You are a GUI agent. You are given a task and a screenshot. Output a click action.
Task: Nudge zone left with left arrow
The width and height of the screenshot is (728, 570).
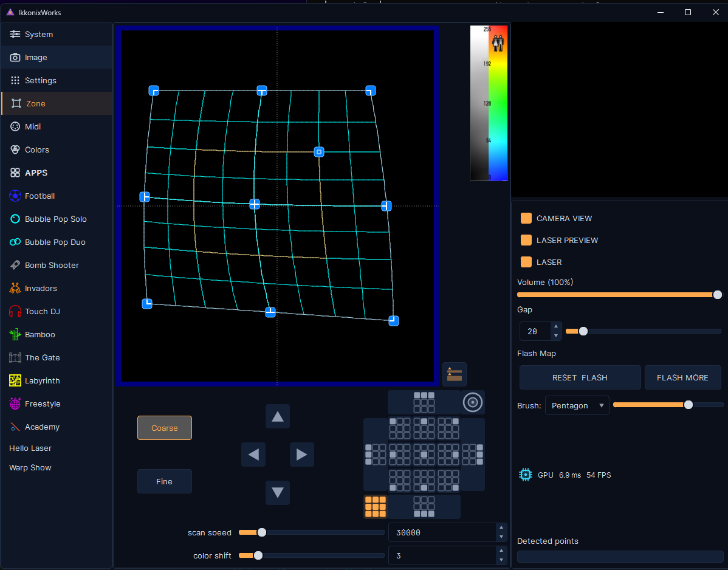point(253,455)
